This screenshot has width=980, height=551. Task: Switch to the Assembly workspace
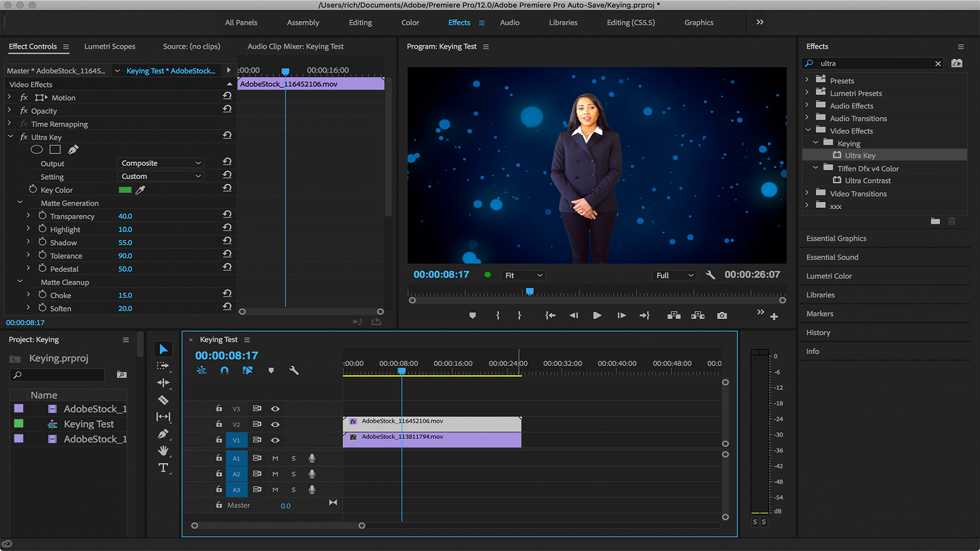pyautogui.click(x=303, y=22)
